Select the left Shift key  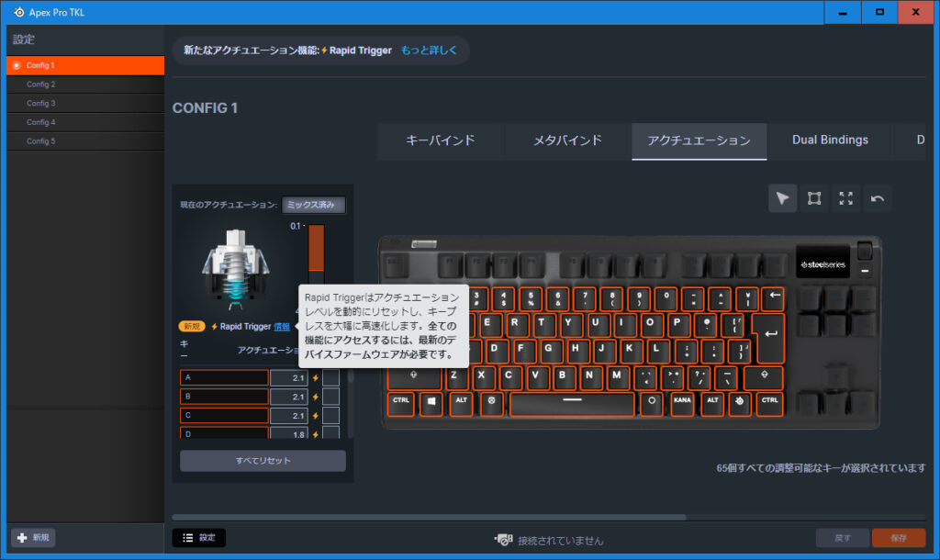pyautogui.click(x=414, y=377)
